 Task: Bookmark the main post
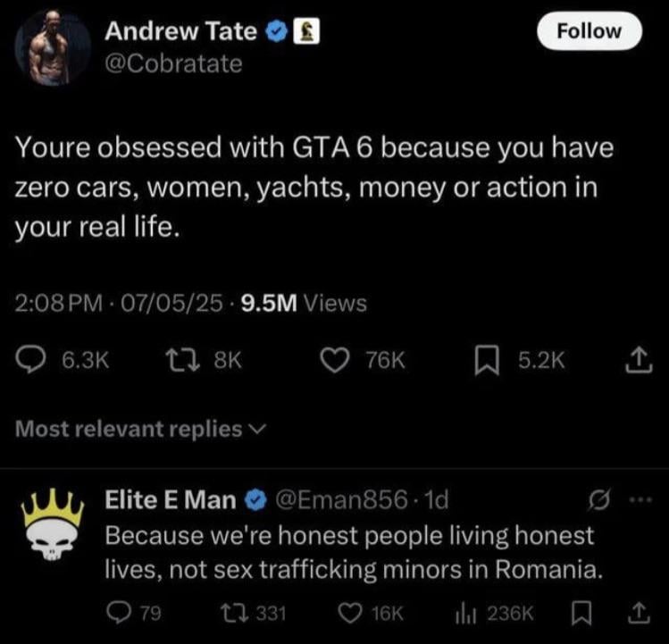tap(488, 361)
